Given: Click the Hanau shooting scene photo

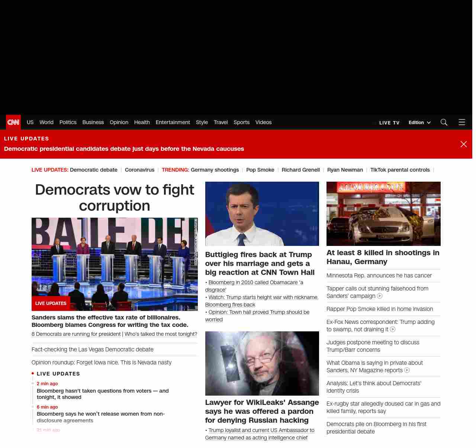Looking at the screenshot, I should 383,214.
